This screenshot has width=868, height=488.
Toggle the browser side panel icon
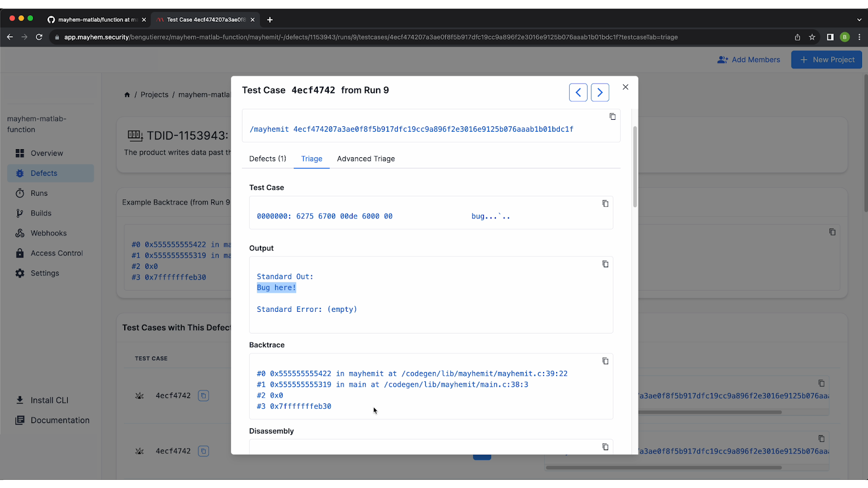(830, 37)
